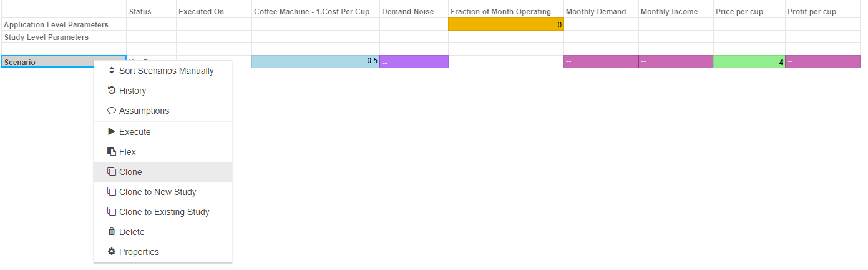The width and height of the screenshot is (868, 270).
Task: Click the blue Cost Per Cup cell
Action: pyautogui.click(x=315, y=61)
